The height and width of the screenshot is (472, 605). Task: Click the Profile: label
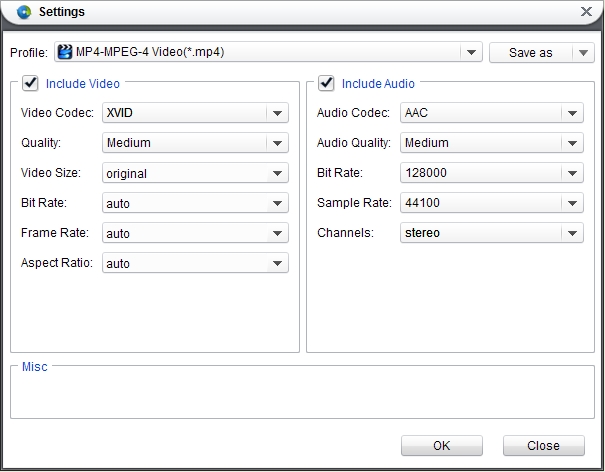coord(29,52)
